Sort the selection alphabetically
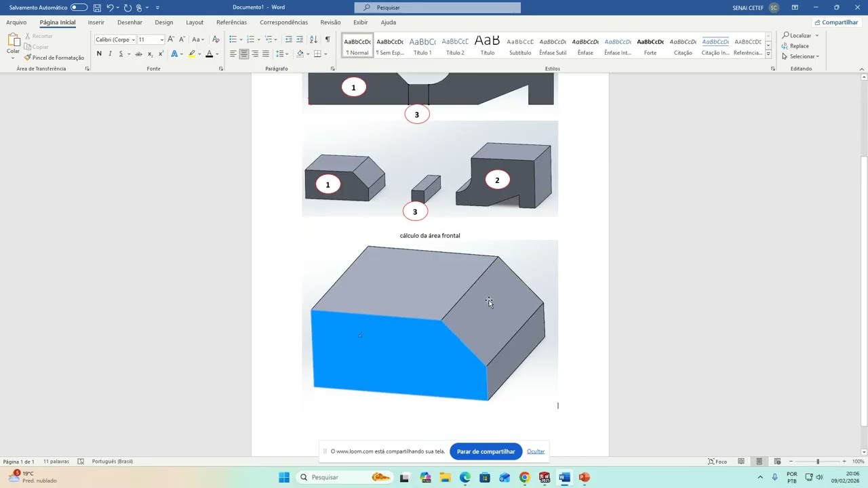 [313, 39]
